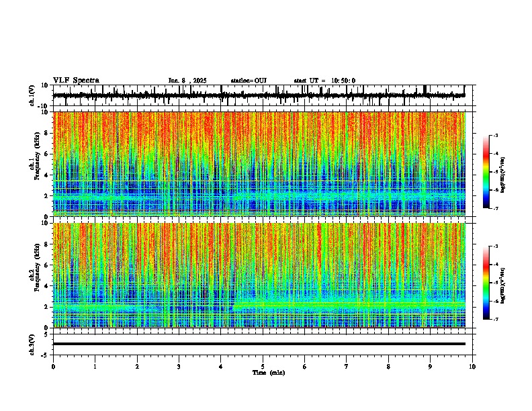Click the "station=OUI" header label

(x=249, y=81)
